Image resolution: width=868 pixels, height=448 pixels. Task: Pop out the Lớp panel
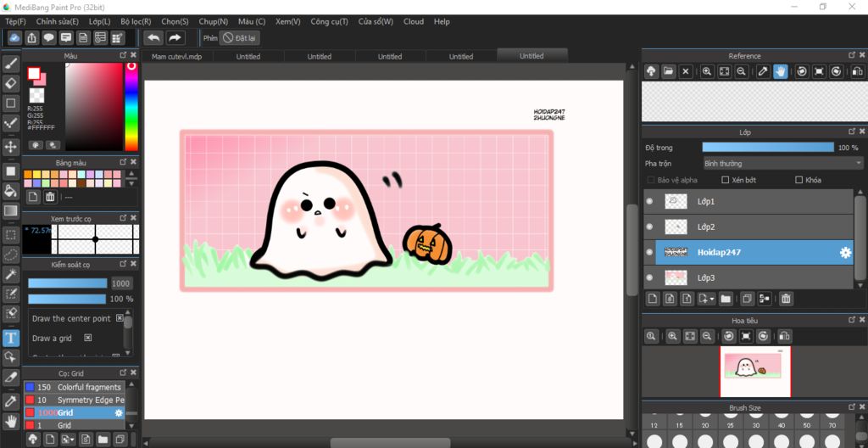tap(852, 132)
